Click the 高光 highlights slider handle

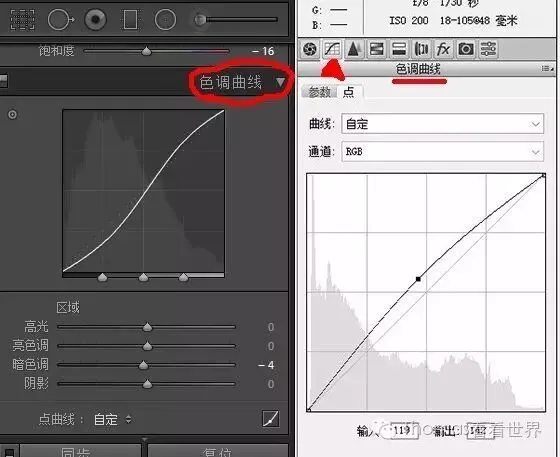(x=147, y=327)
